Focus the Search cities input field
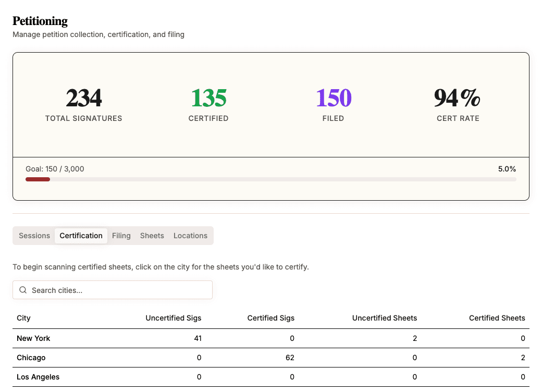The width and height of the screenshot is (542, 392). (113, 290)
